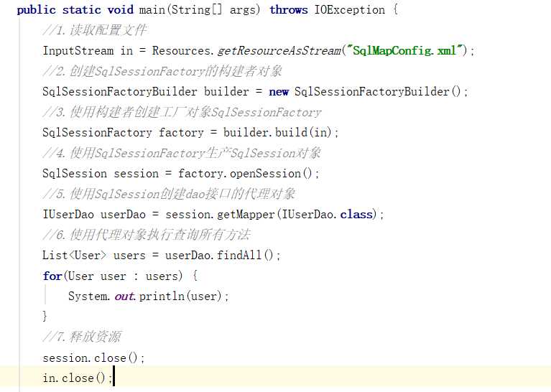
Task: Click the 'main' method name
Action: coord(152,9)
